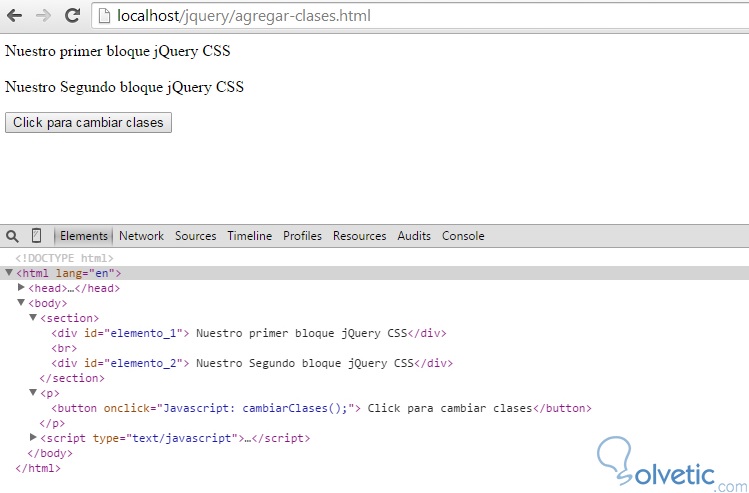
Task: Collapse the body element node
Action: coord(22,303)
